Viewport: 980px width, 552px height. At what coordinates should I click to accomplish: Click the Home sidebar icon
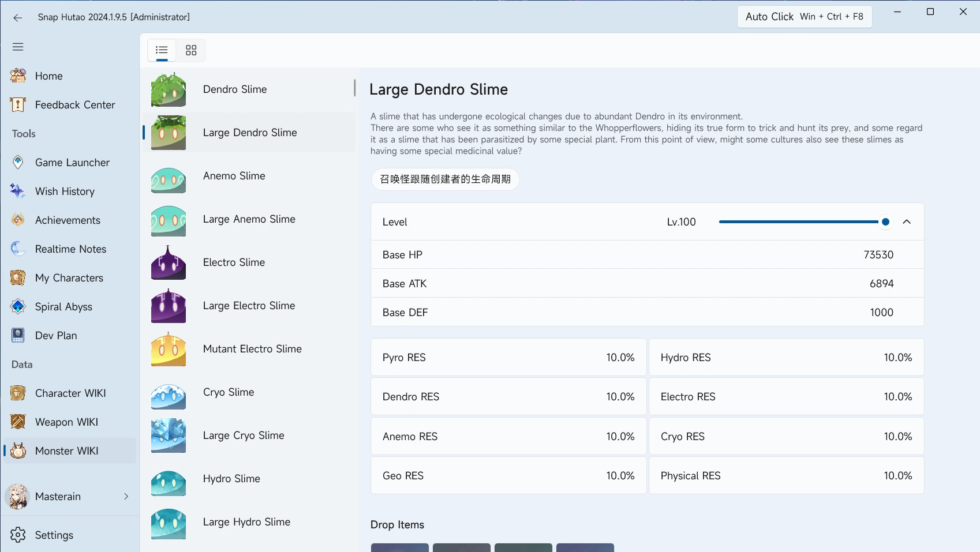(x=18, y=76)
